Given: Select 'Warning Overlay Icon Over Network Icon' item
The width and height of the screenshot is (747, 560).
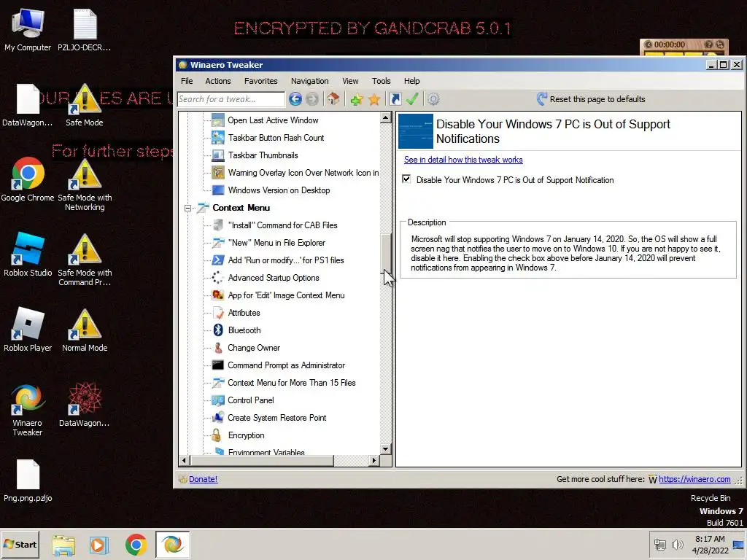Looking at the screenshot, I should point(303,173).
